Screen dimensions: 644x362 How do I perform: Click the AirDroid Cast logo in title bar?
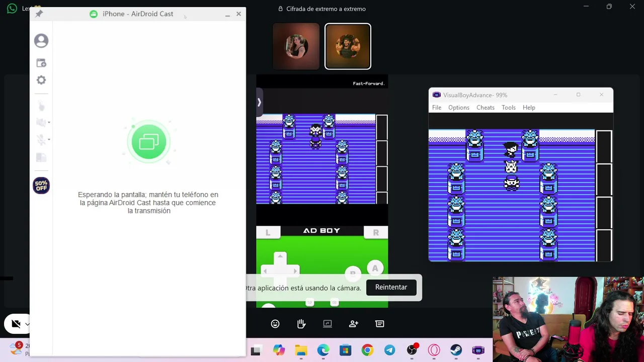tap(93, 14)
